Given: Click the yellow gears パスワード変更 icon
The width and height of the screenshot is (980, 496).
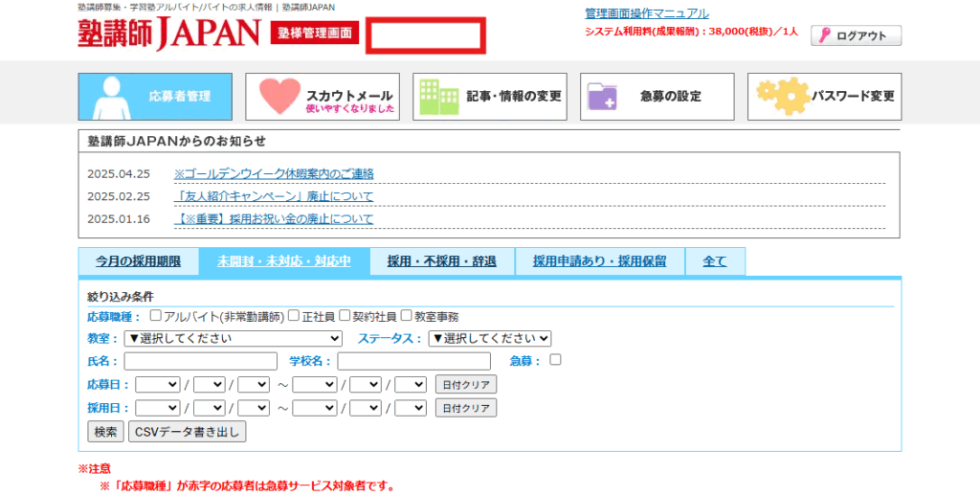Looking at the screenshot, I should coord(783,96).
